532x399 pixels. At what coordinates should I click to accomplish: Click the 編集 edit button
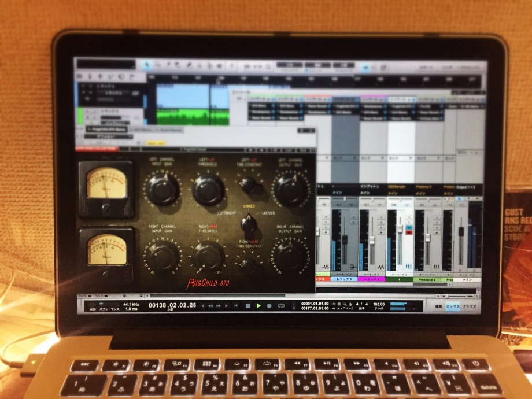click(438, 306)
